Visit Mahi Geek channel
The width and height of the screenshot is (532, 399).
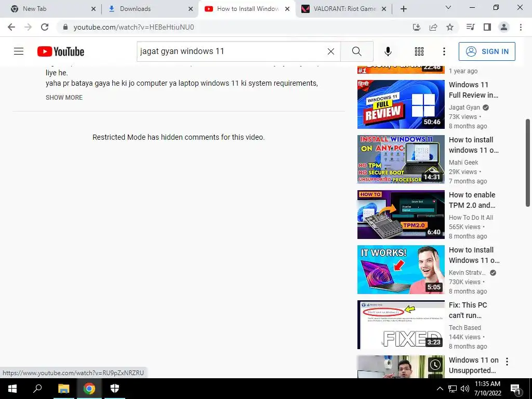(463, 163)
